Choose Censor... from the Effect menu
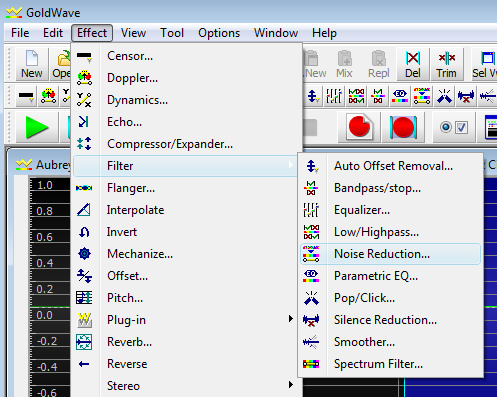The image size is (497, 397). pos(187,56)
